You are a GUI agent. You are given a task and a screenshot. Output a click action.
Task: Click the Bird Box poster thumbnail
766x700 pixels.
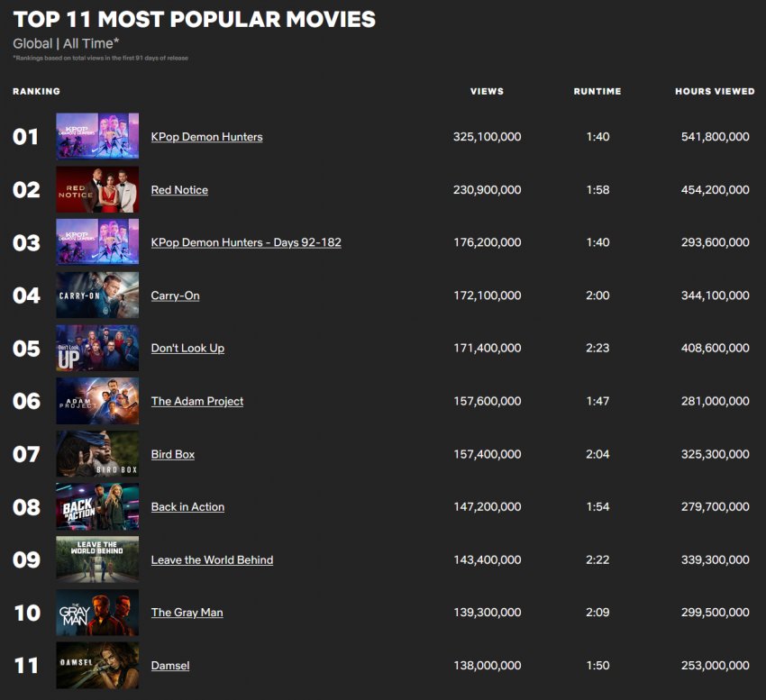click(97, 454)
